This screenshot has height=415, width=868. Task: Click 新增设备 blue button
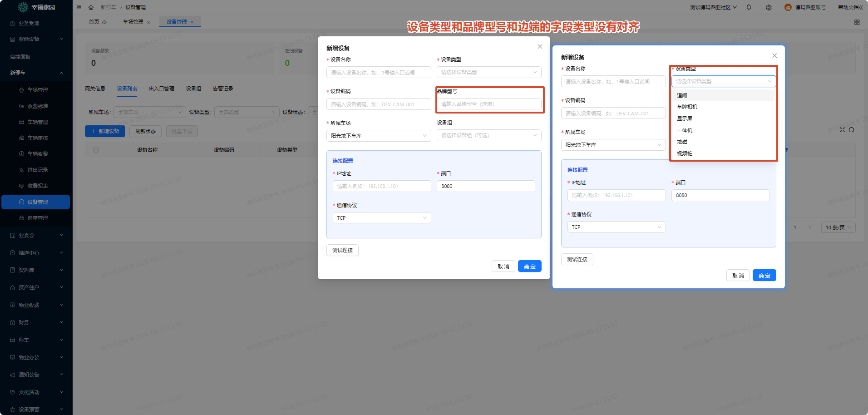click(x=105, y=131)
